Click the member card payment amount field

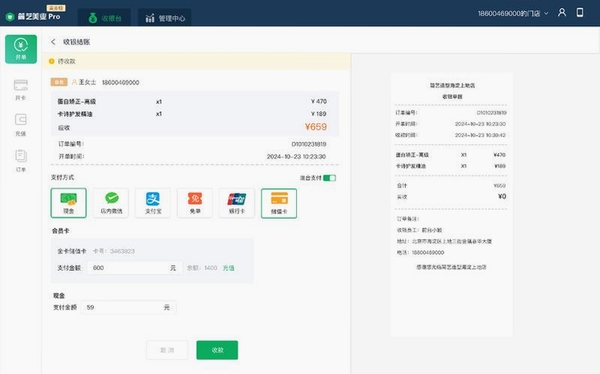(134, 268)
